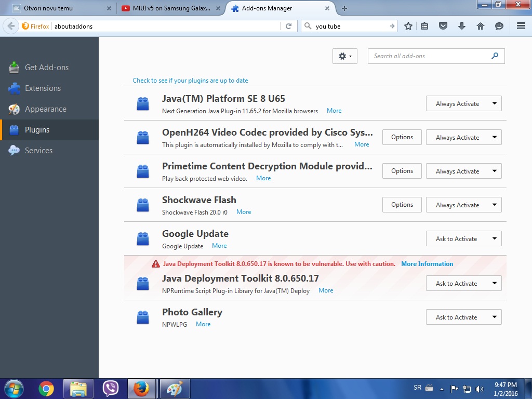Open activation dropdown for Primetime Content Decryption
The width and height of the screenshot is (532, 399).
463,171
